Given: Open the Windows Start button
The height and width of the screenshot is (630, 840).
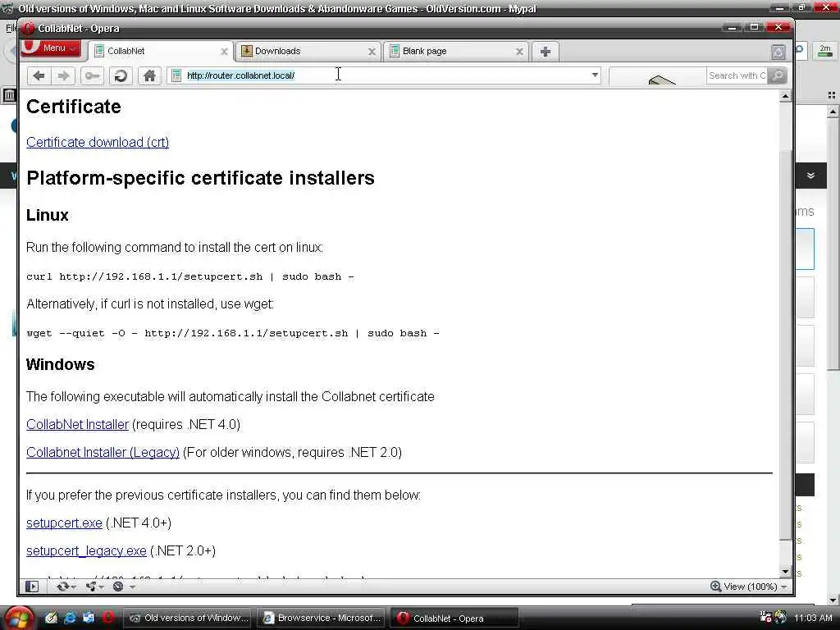Looking at the screenshot, I should [19, 619].
